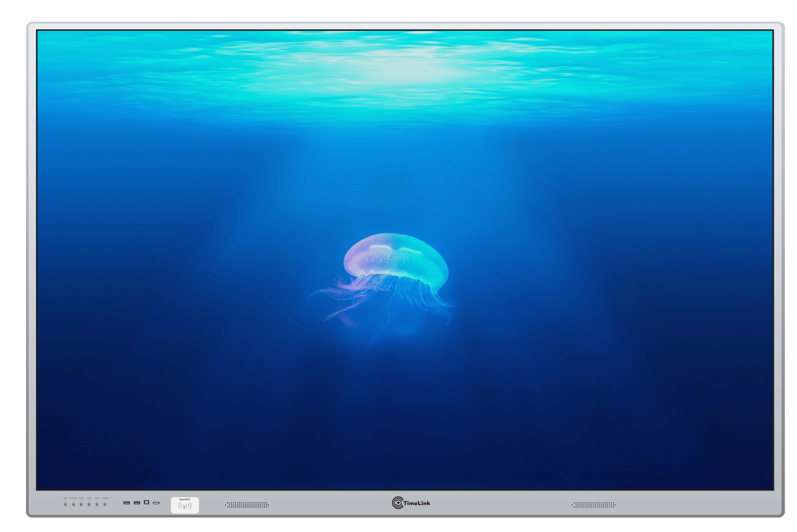
Task: Push the 一键投影 one-key projection button
Action: (x=105, y=504)
